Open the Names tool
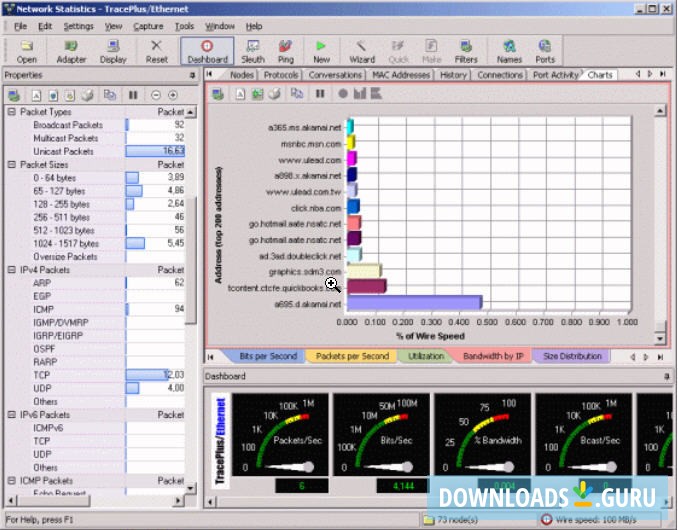 (x=509, y=51)
